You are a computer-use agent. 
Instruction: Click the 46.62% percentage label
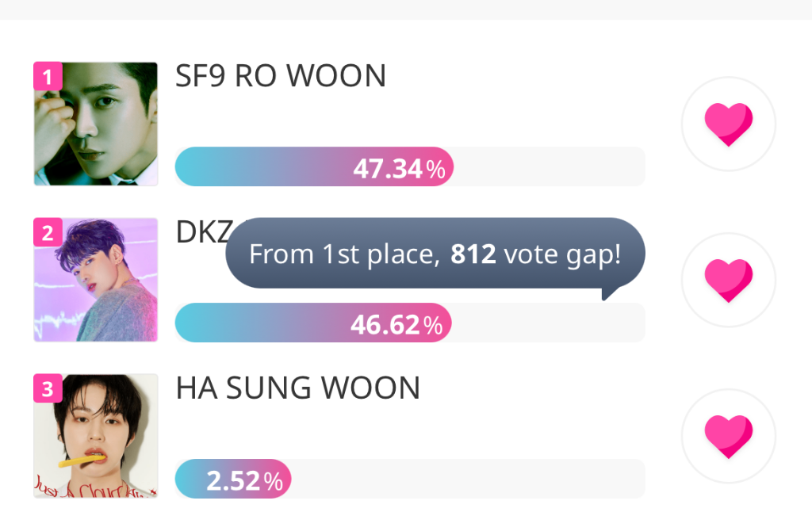tap(396, 325)
